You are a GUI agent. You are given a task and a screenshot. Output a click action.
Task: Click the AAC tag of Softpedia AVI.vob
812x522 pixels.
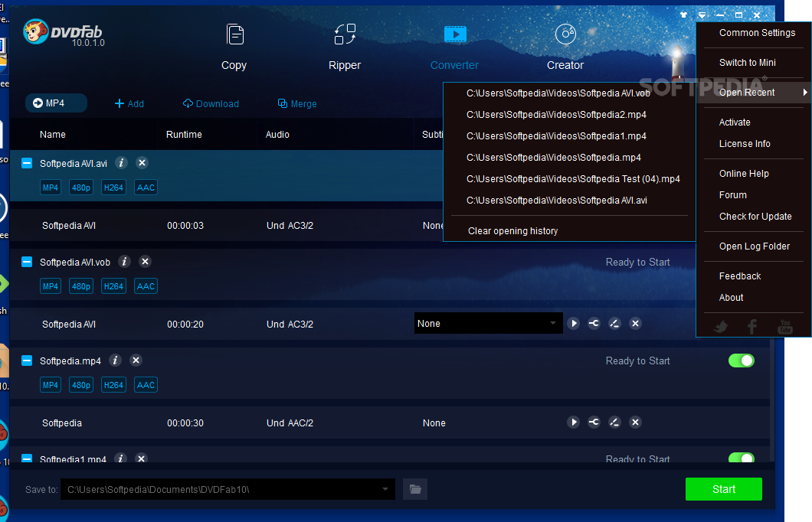pyautogui.click(x=146, y=286)
